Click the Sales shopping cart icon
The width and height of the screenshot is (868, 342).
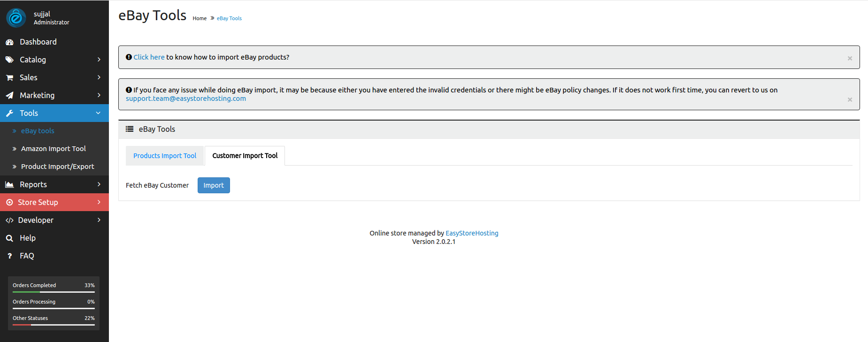[9, 77]
